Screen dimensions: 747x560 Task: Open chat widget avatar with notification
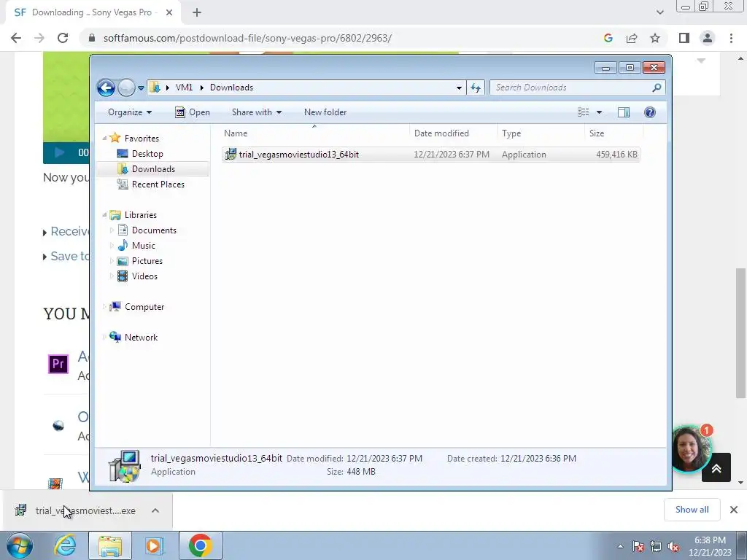(691, 448)
